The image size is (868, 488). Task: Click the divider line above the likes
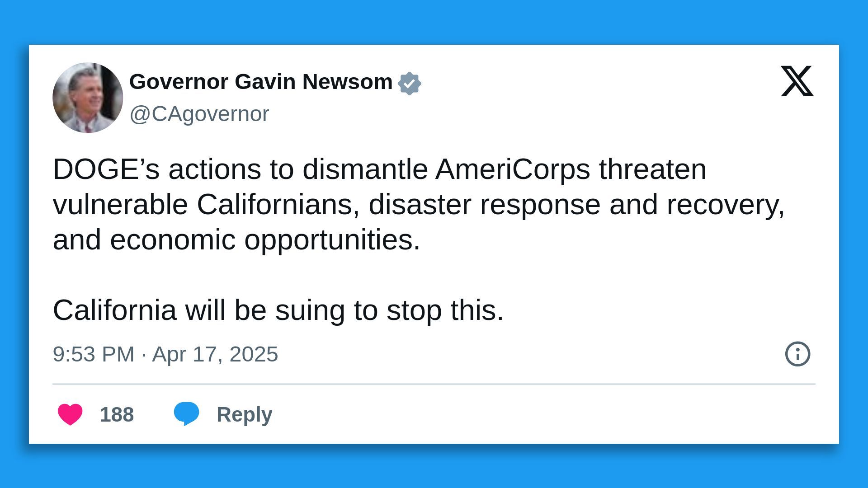click(x=434, y=384)
